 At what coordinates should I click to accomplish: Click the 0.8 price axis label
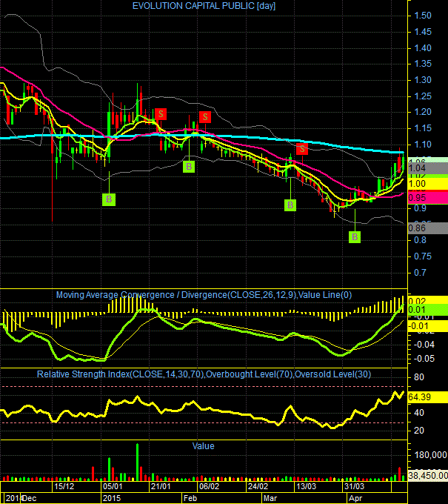click(x=420, y=240)
